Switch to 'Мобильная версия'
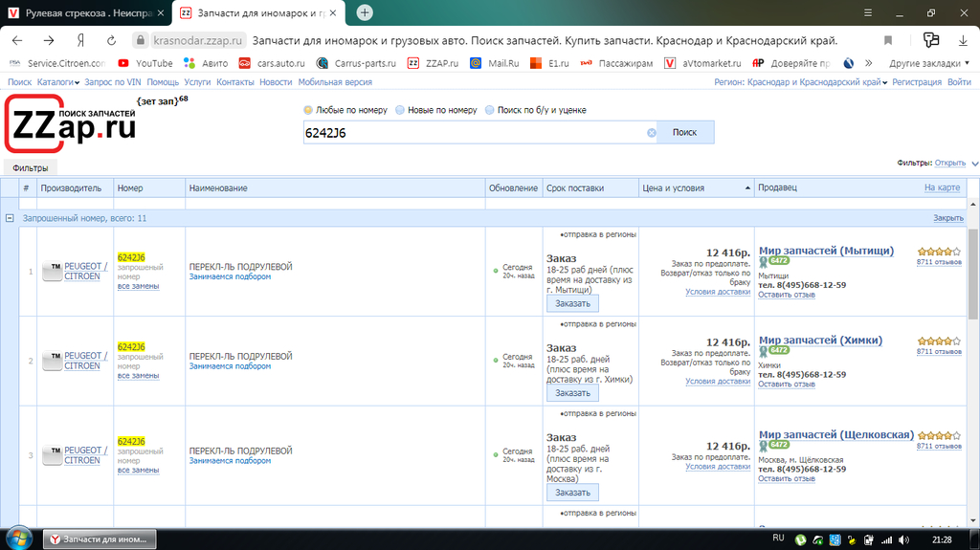980x550 pixels. pos(335,82)
